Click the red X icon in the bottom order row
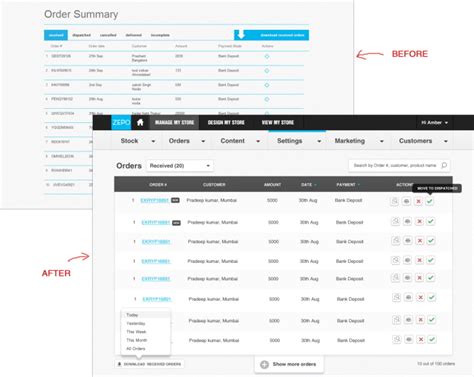The height and width of the screenshot is (377, 474). click(x=421, y=339)
